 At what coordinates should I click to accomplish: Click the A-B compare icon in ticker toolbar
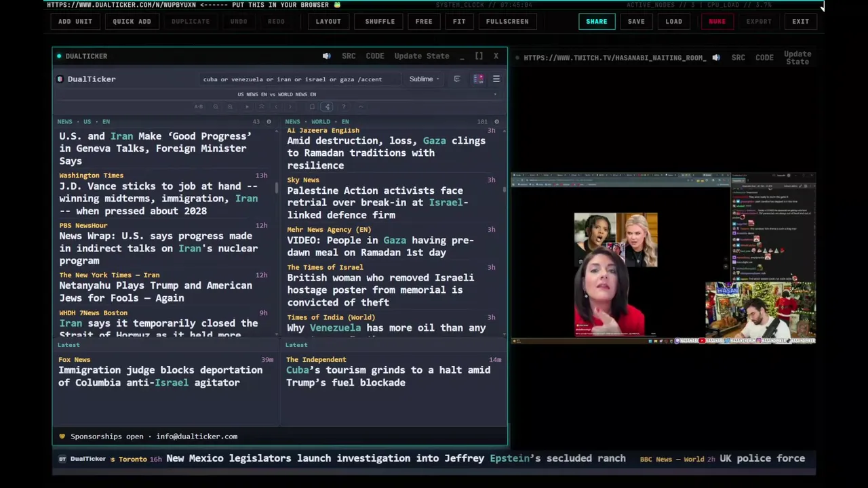click(199, 106)
